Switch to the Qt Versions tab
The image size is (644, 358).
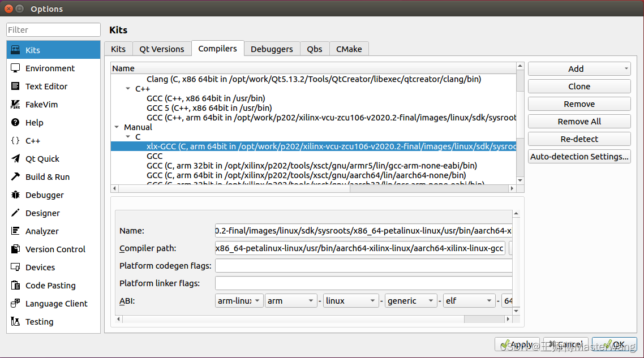[161, 49]
